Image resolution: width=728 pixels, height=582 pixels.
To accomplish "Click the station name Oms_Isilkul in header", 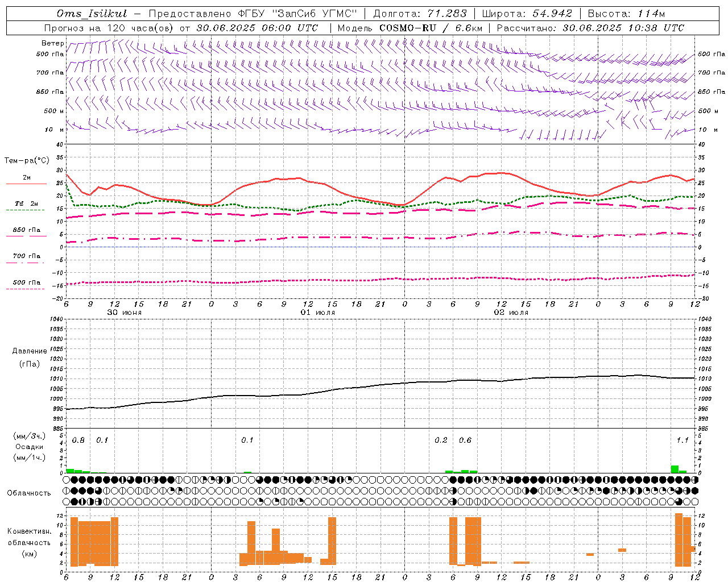I will click(x=93, y=14).
